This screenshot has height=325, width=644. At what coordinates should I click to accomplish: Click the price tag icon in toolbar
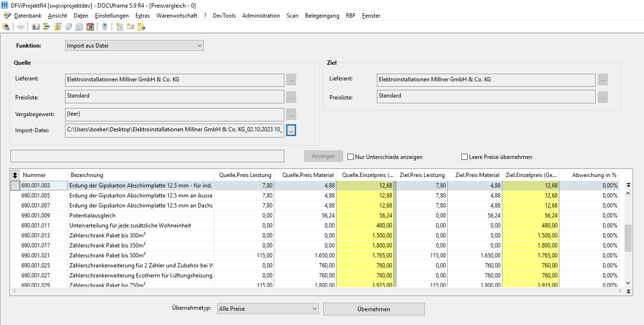pyautogui.click(x=68, y=27)
